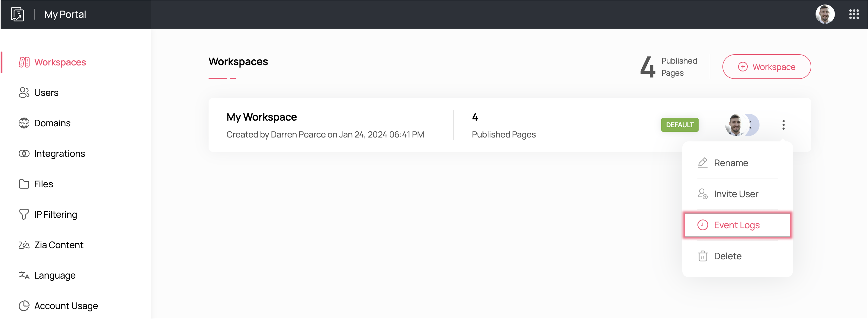Click the Integrations sidebar icon
Viewport: 868px width, 319px height.
pos(24,153)
